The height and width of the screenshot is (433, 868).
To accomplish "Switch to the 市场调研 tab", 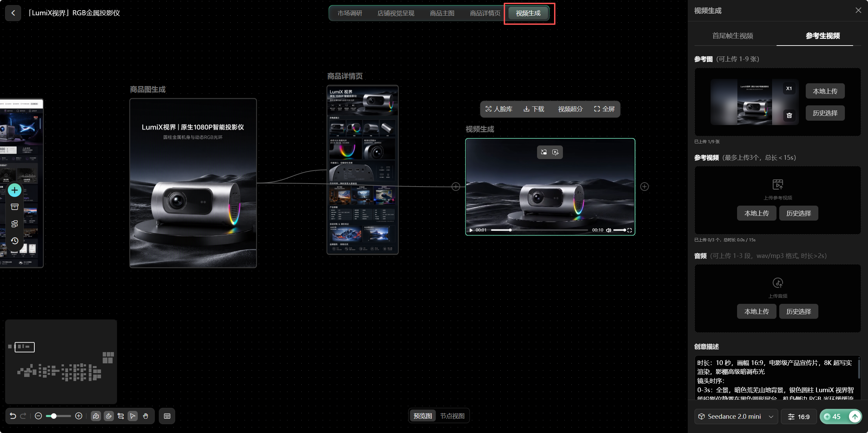I will [350, 13].
